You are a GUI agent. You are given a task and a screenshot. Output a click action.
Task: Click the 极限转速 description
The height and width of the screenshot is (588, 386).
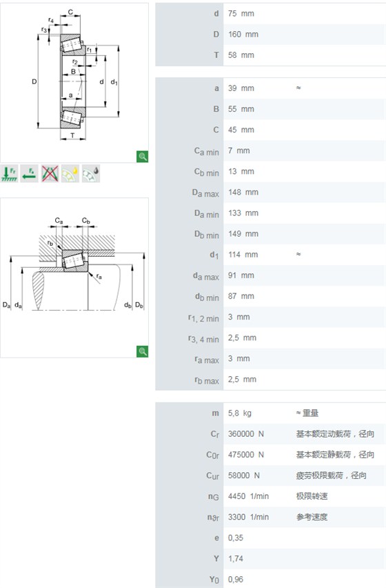[312, 496]
